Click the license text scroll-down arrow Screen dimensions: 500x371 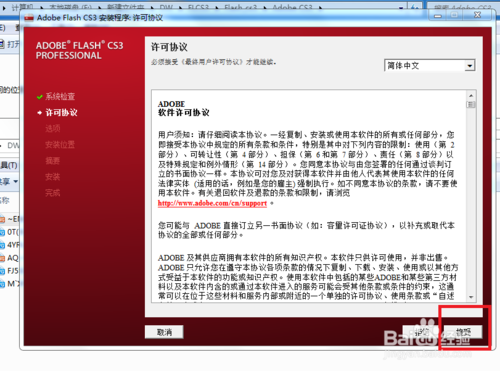click(471, 297)
